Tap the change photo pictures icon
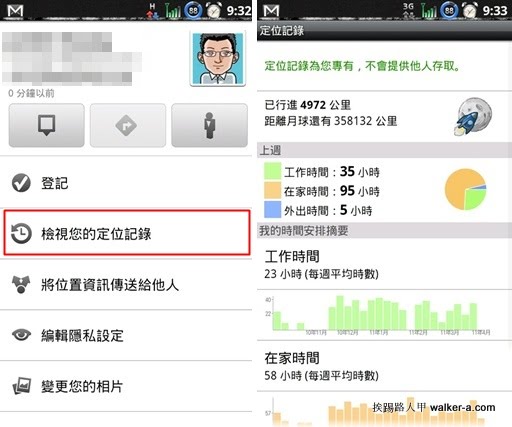The image size is (512, 427). point(22,386)
